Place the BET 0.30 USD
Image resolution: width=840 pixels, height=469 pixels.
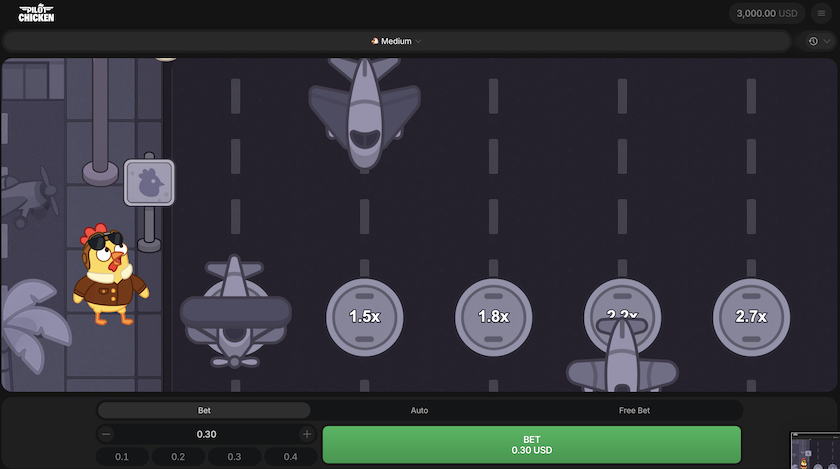pyautogui.click(x=531, y=445)
